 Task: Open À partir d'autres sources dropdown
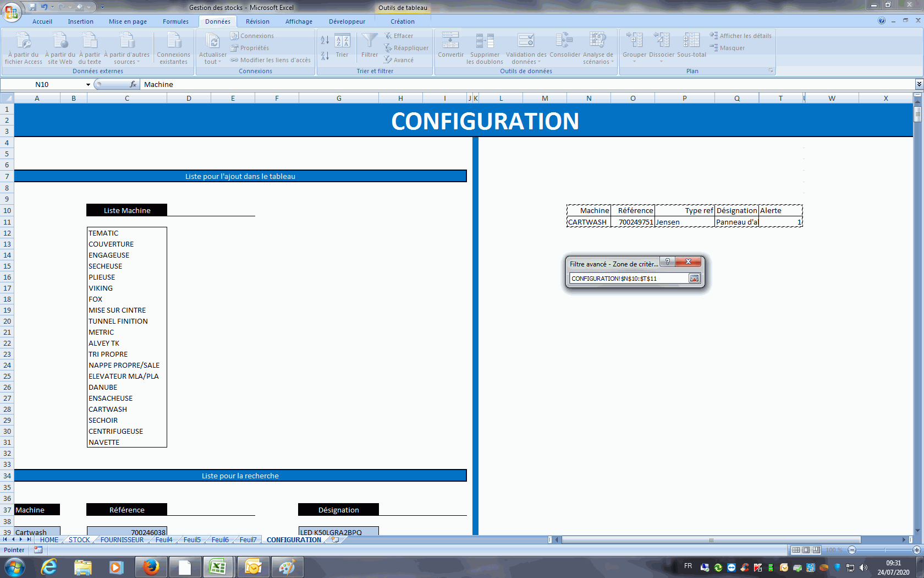pyautogui.click(x=127, y=48)
